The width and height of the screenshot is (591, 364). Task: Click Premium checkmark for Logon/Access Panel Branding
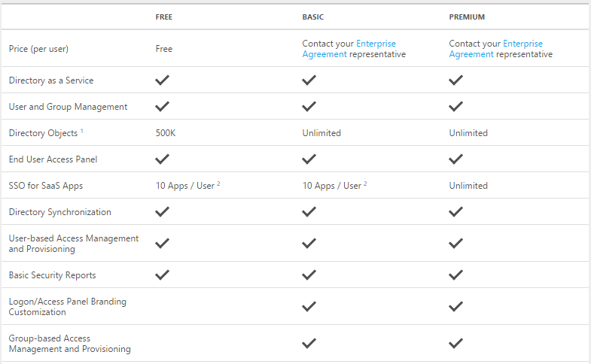tap(455, 307)
